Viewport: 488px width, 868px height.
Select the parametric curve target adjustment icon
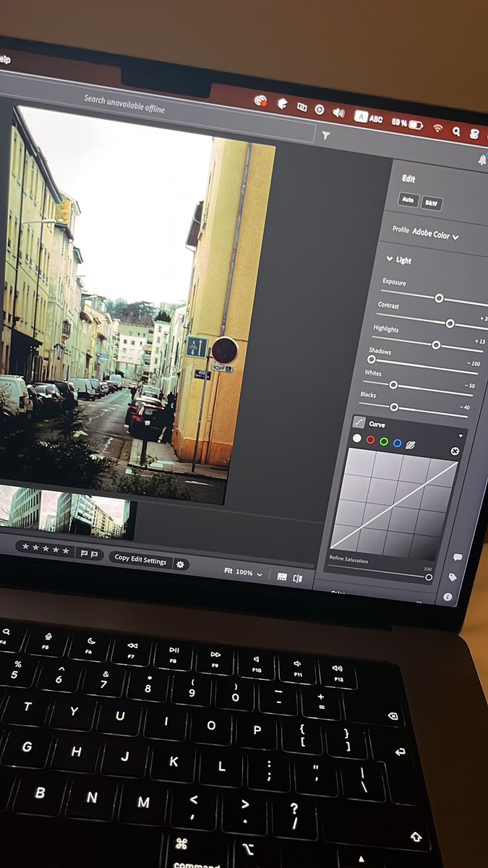(x=454, y=451)
